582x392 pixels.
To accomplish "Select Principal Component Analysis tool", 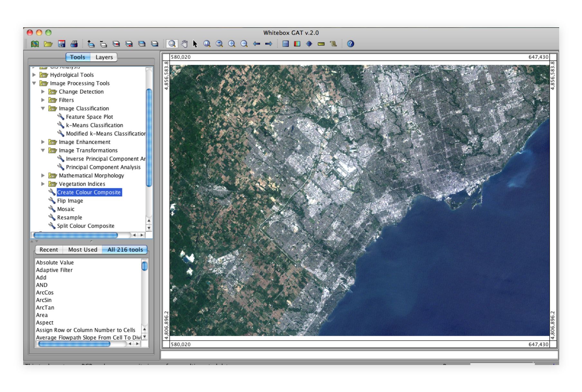I will click(103, 167).
